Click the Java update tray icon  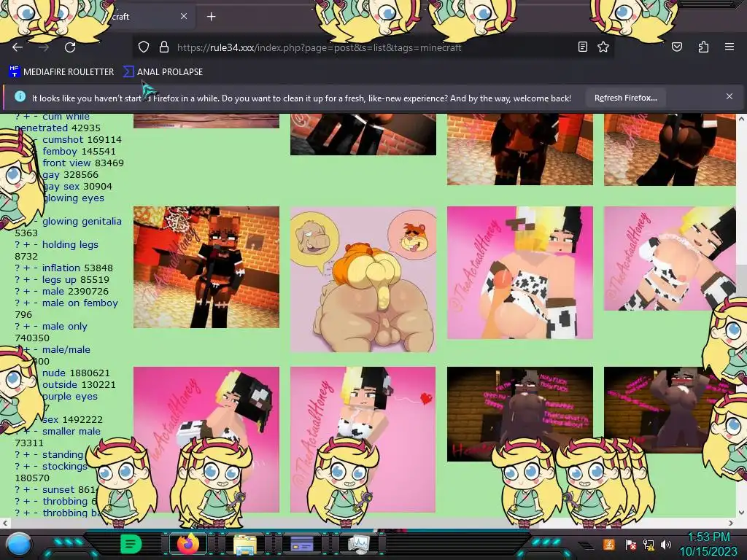[609, 544]
